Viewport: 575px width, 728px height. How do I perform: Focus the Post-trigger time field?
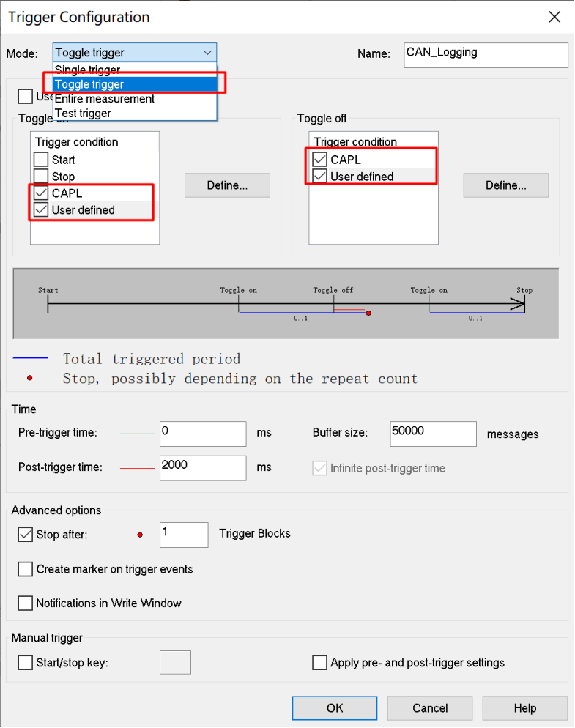pyautogui.click(x=203, y=467)
